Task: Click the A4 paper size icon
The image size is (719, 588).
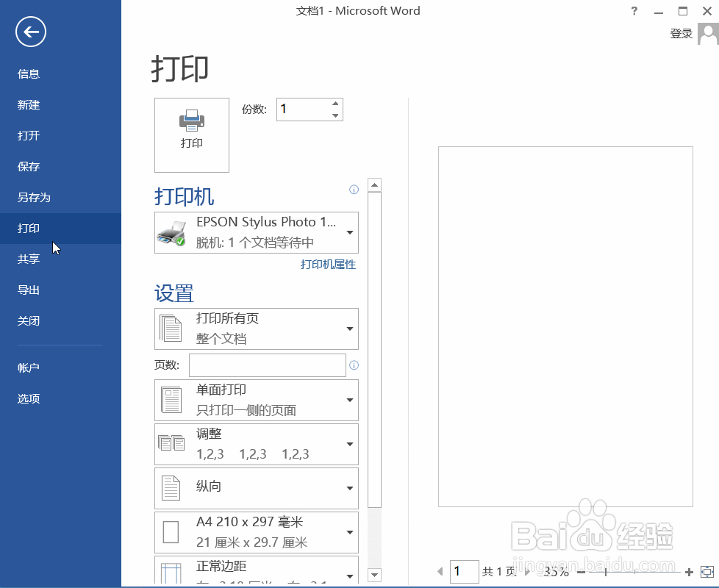Action: click(x=171, y=532)
